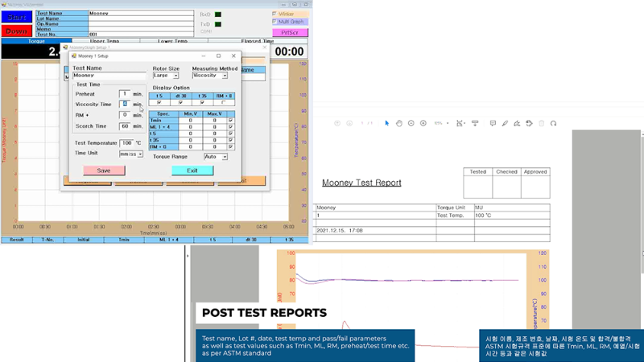Toggle the Winker checkbox
The height and width of the screenshot is (362, 644).
coord(275,14)
